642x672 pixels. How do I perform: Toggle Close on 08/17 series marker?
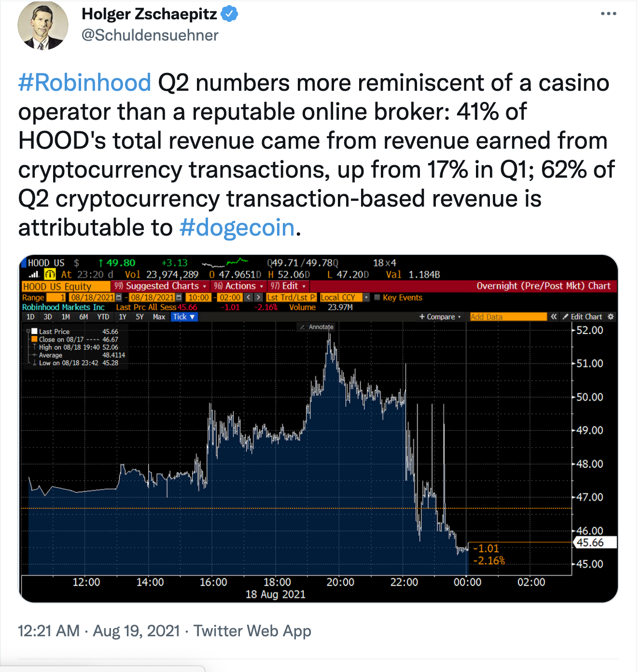(34, 339)
